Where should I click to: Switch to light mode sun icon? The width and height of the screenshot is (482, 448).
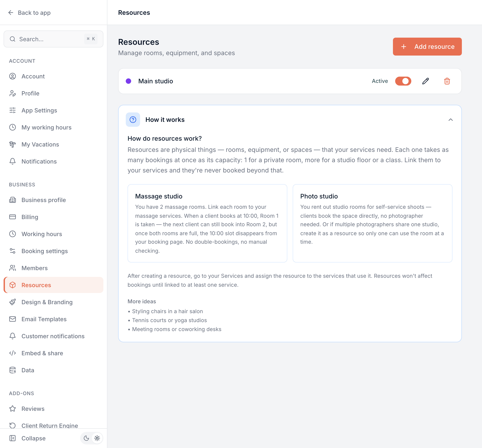pyautogui.click(x=97, y=438)
